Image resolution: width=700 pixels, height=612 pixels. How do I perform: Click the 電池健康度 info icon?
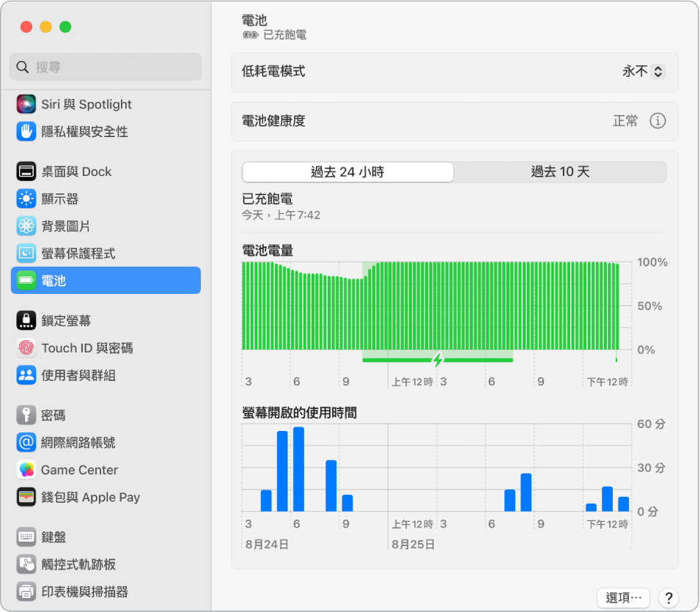point(657,121)
